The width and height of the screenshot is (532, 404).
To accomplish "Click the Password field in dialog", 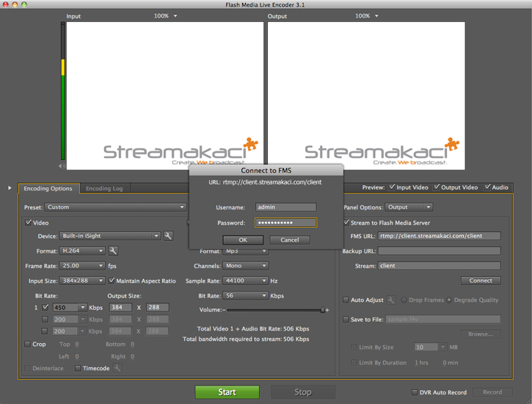I will (x=286, y=223).
